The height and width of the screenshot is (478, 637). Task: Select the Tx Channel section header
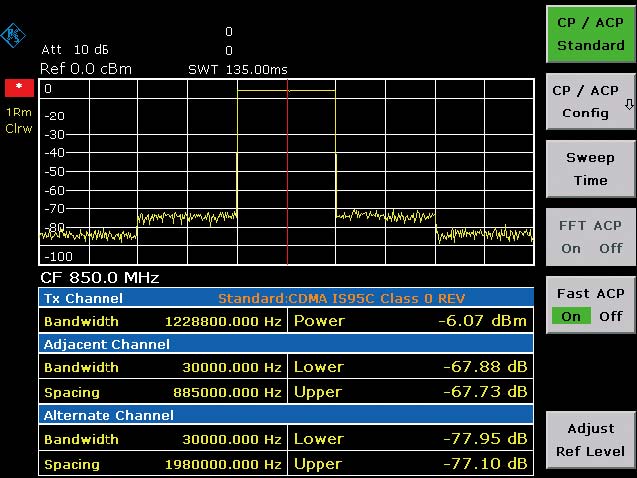pyautogui.click(x=82, y=298)
